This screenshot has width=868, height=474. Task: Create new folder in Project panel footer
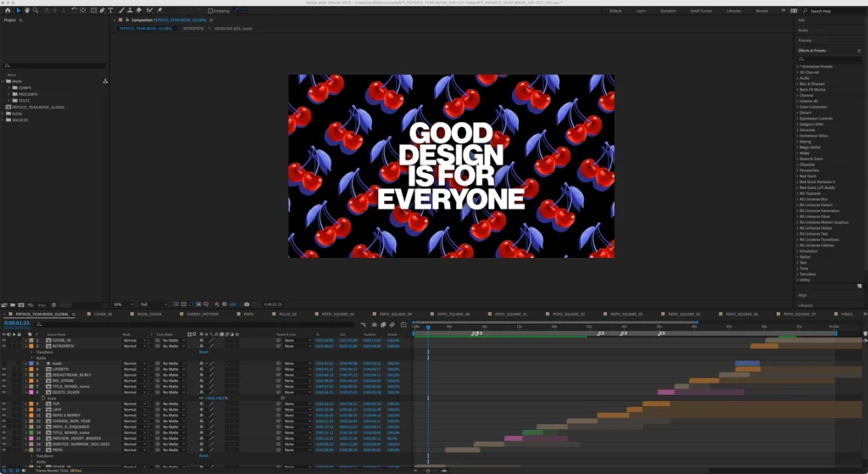(13, 304)
